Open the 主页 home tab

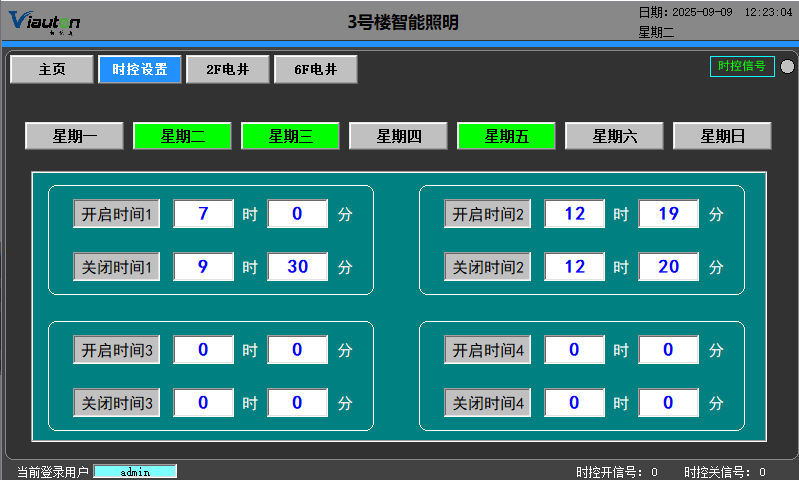point(52,69)
